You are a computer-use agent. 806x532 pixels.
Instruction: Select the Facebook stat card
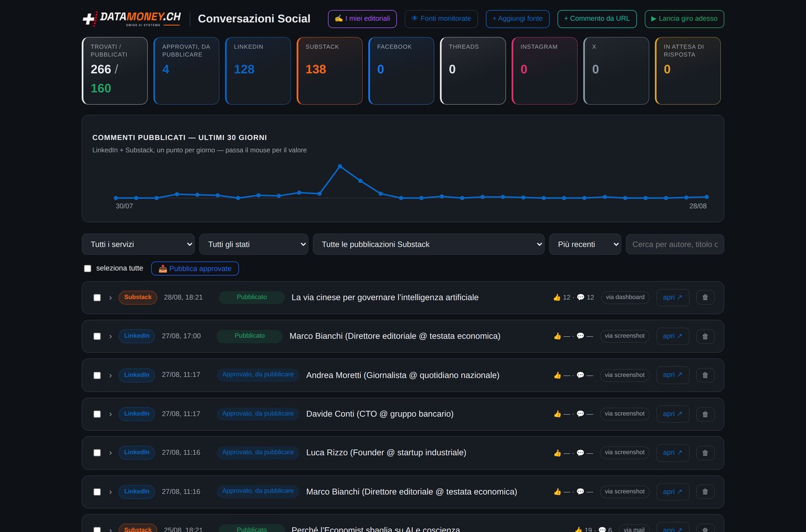(x=401, y=71)
